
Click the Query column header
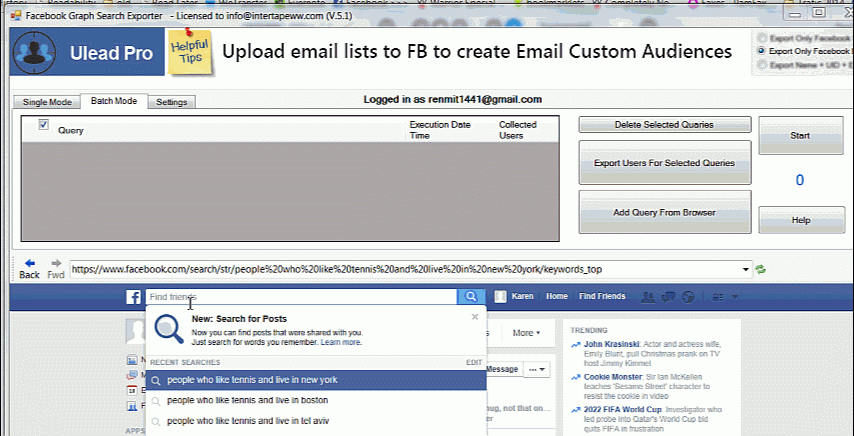tap(71, 131)
